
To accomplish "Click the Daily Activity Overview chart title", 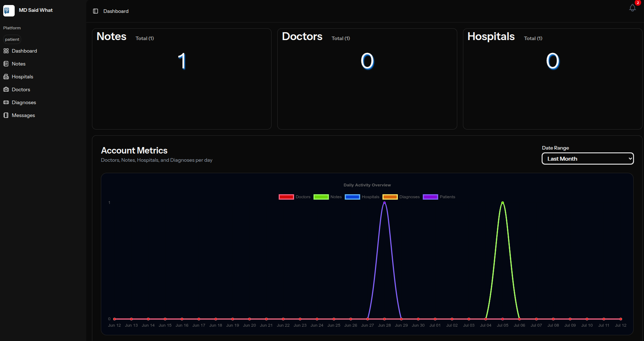I will pos(367,185).
